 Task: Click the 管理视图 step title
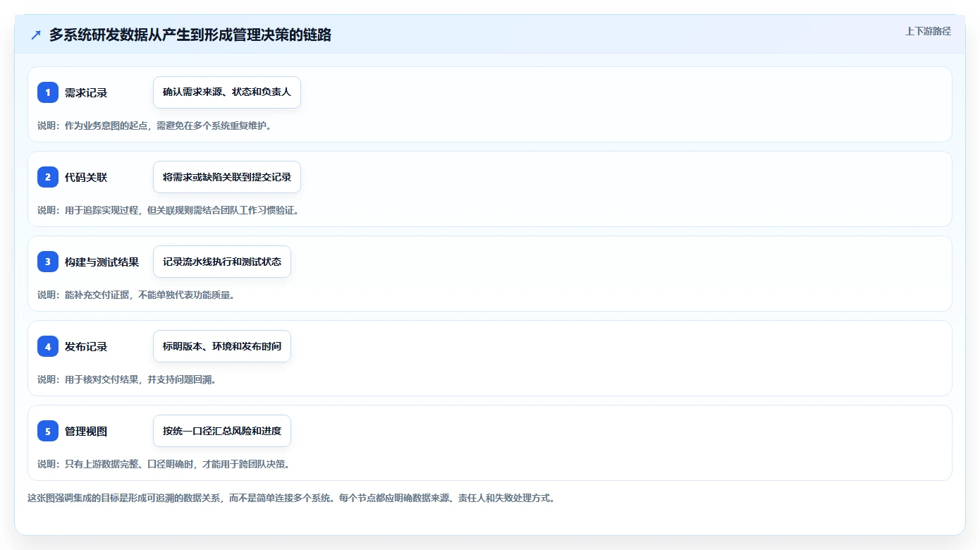click(x=86, y=431)
